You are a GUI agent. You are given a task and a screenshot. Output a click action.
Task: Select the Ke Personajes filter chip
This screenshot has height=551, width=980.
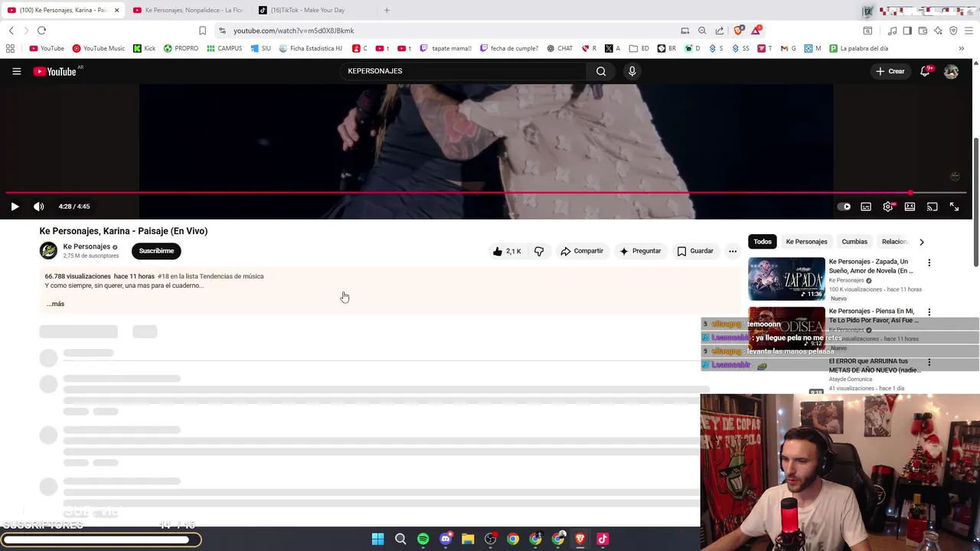click(806, 242)
